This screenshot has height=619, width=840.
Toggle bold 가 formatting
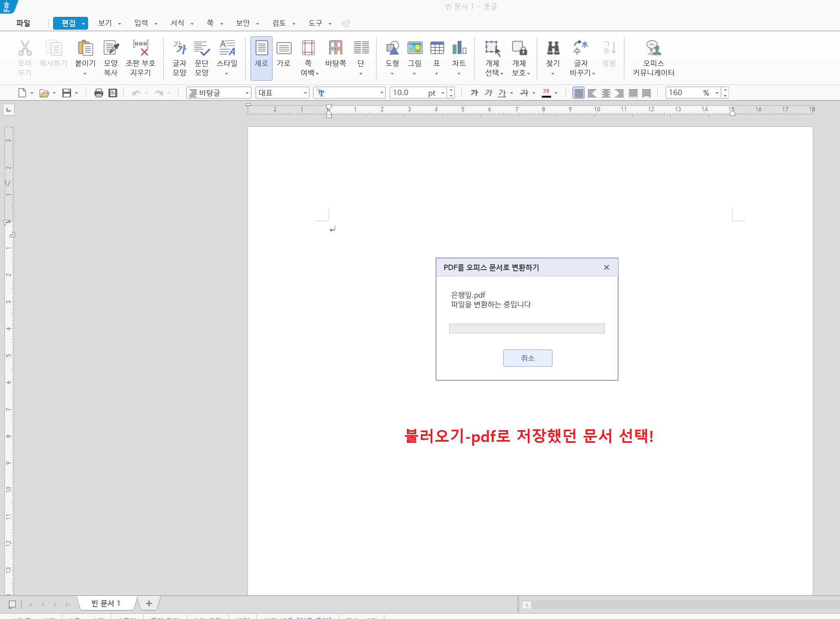coord(474,93)
